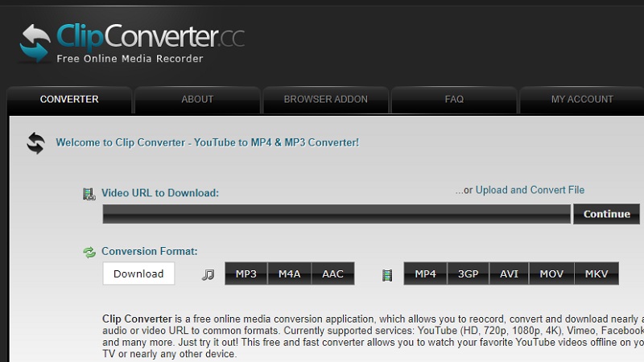The image size is (644, 362).
Task: Choose AVI video format
Action: [510, 274]
